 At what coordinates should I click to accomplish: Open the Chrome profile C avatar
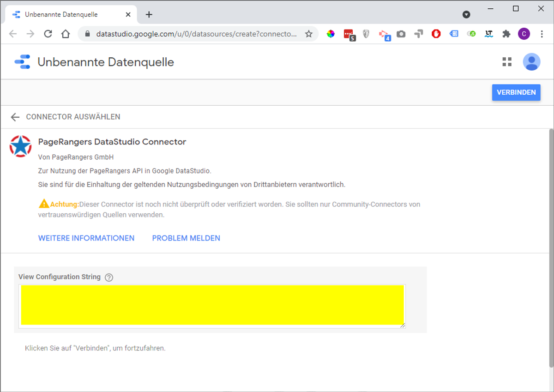coord(524,34)
